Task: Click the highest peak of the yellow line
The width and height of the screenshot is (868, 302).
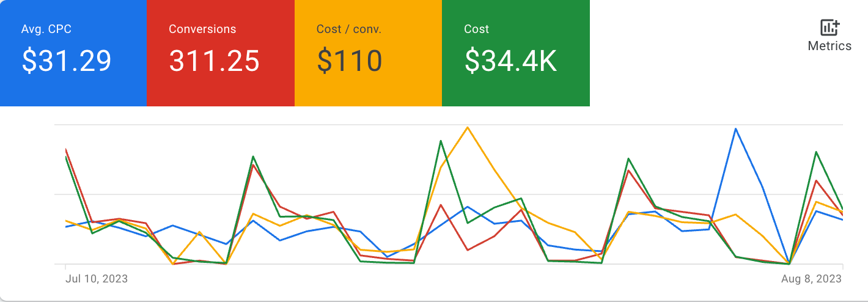Action: [468, 127]
